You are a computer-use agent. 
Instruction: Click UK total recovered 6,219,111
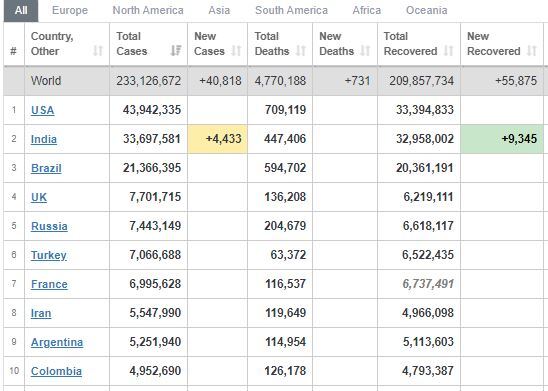point(428,197)
